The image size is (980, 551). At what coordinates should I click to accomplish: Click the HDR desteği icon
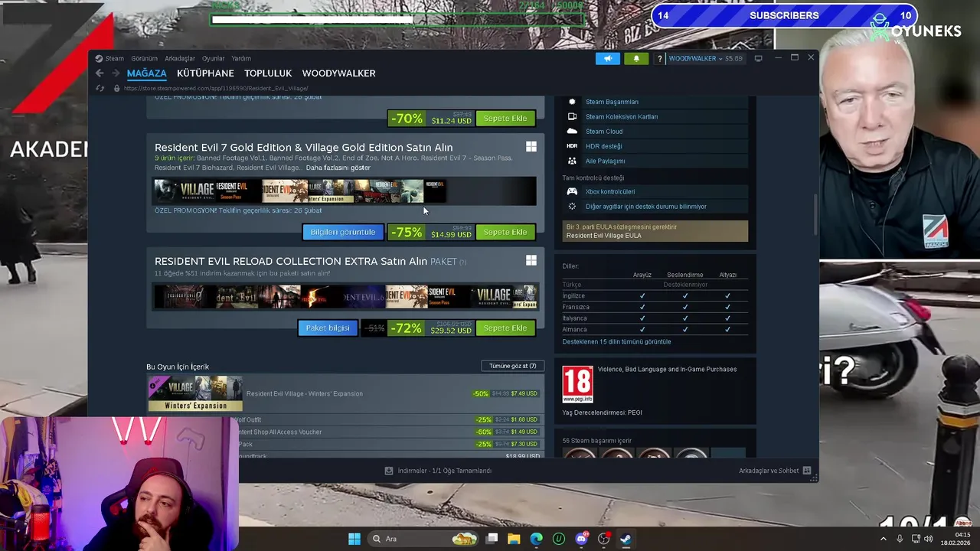572,146
